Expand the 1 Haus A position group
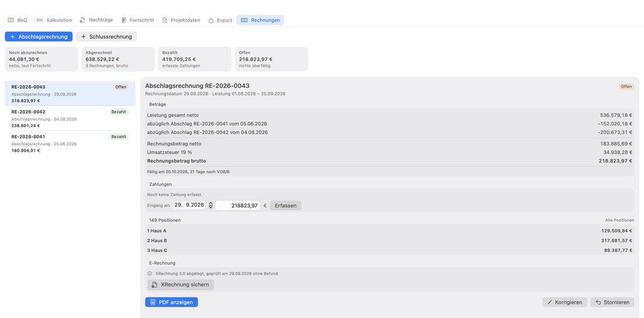Viewport: 644px width, 318px height. click(389, 231)
